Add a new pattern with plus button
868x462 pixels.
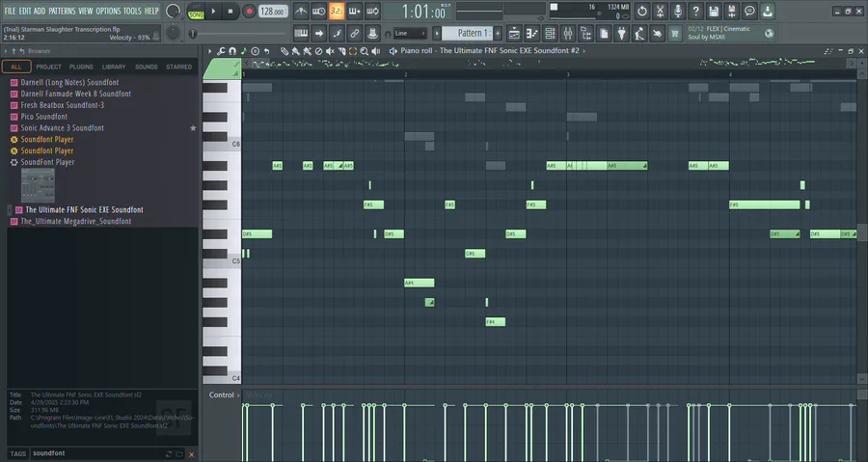coord(498,34)
